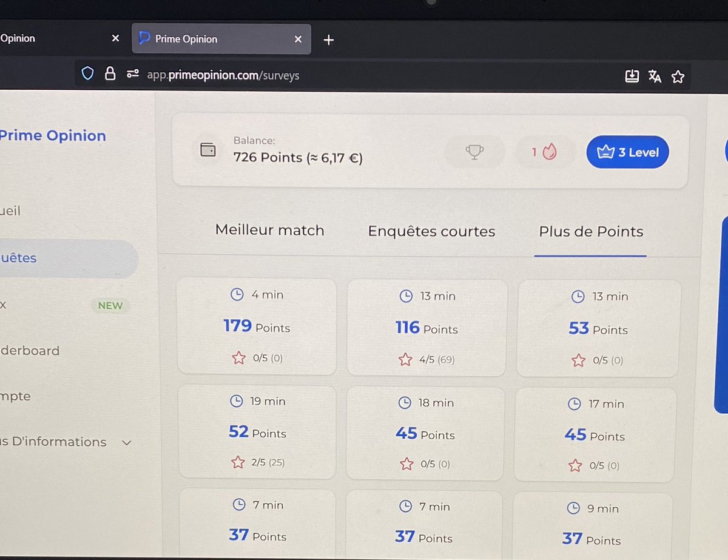Click the wallet balance icon
Viewport: 728px width, 560px height.
click(208, 149)
